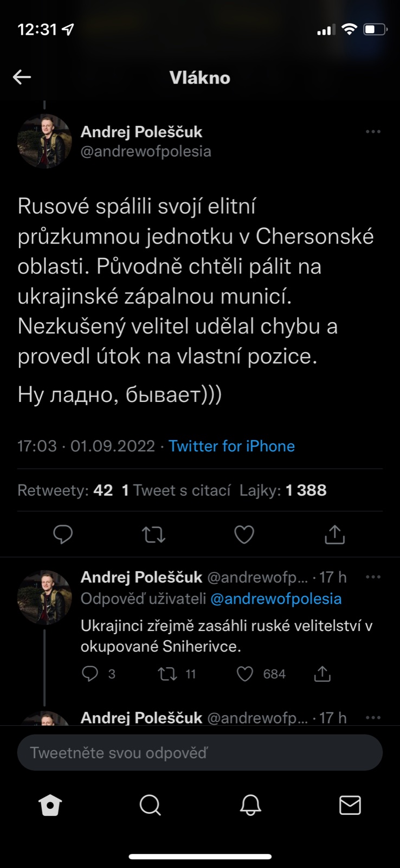This screenshot has width=400, height=868.
Task: Retweet the main tweet
Action: point(153,535)
